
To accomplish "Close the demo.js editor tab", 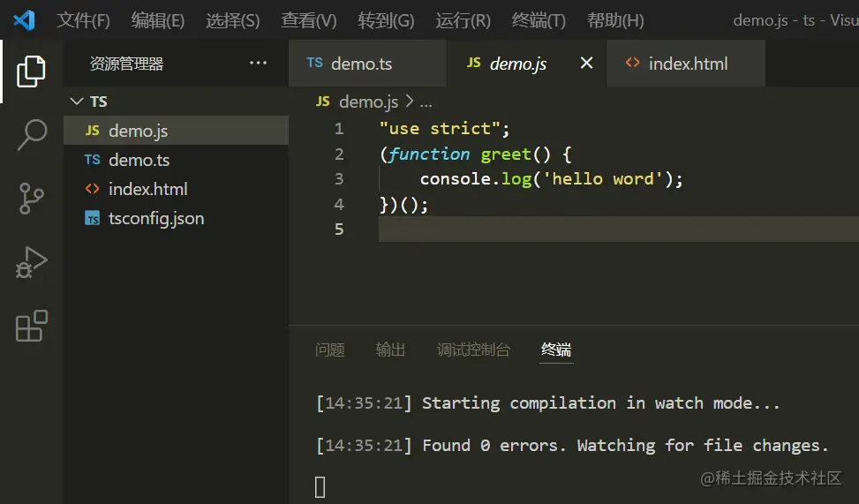I will pos(586,63).
